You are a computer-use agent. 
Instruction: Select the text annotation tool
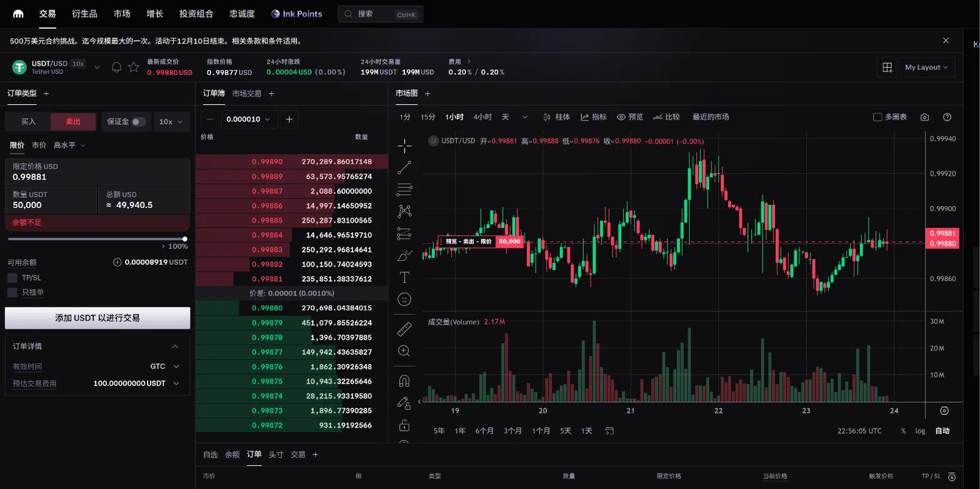tap(404, 277)
